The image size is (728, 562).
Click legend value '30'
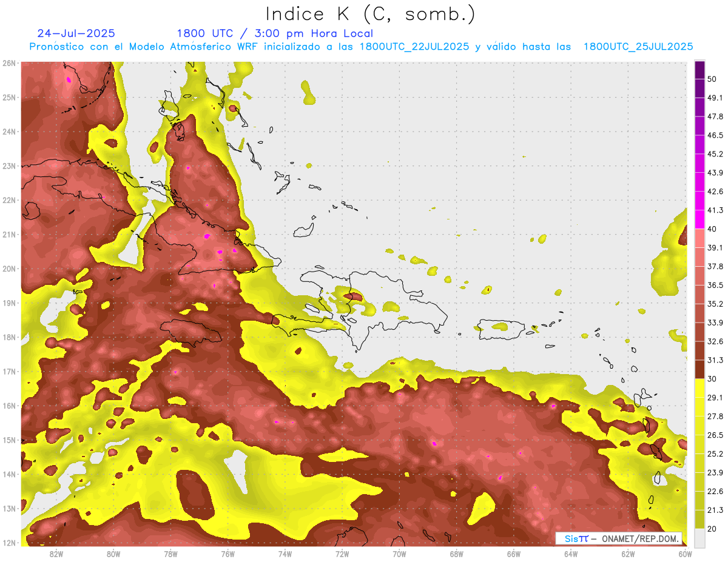tap(712, 379)
